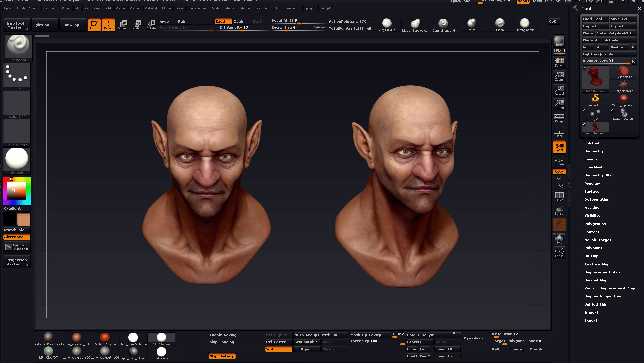Select the Move Topological brush

[x=415, y=25]
